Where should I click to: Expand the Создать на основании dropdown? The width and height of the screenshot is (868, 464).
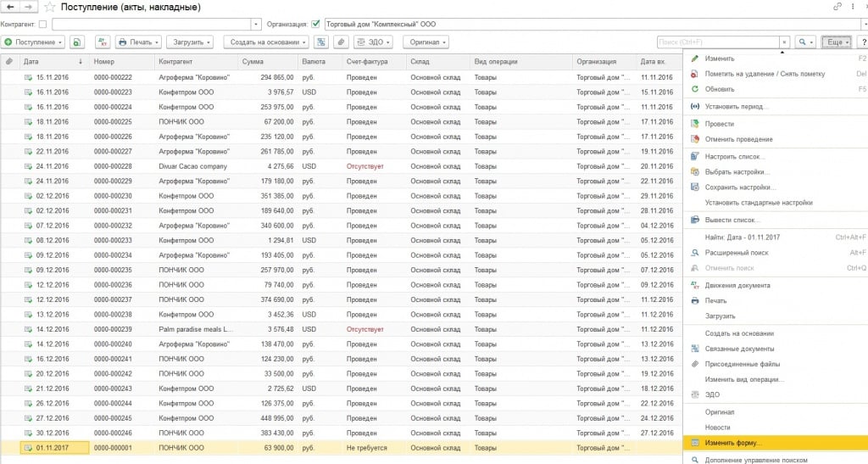click(266, 42)
